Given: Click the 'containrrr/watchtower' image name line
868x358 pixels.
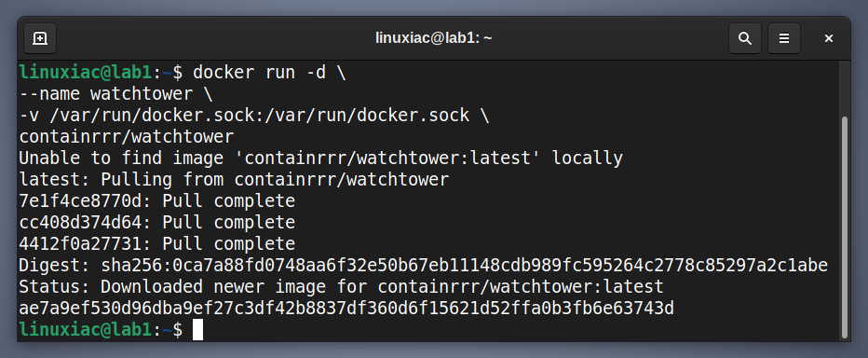Looking at the screenshot, I should (127, 137).
